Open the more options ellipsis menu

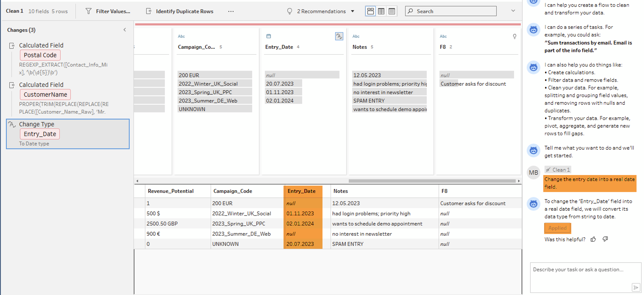tap(231, 11)
